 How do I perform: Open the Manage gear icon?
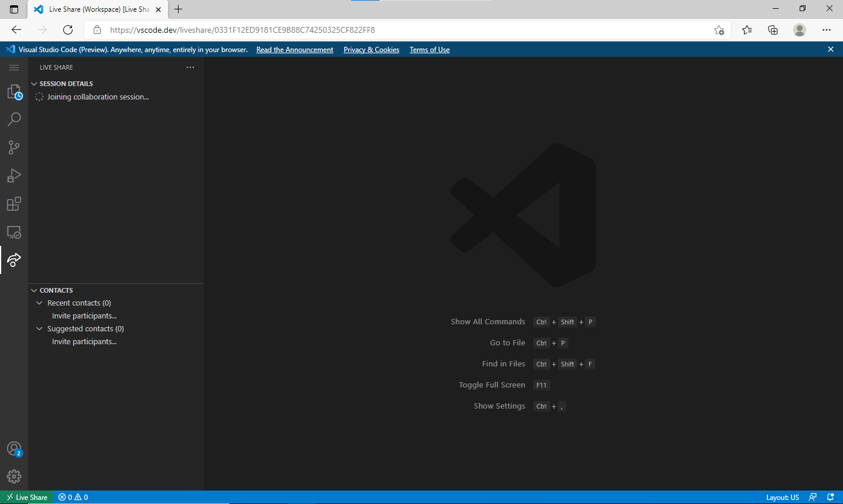14,476
